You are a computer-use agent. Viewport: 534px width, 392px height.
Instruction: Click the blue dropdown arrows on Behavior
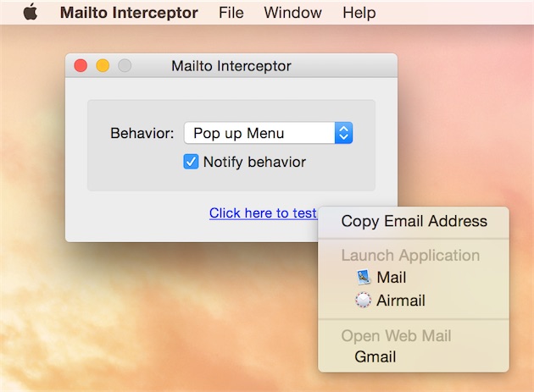343,133
